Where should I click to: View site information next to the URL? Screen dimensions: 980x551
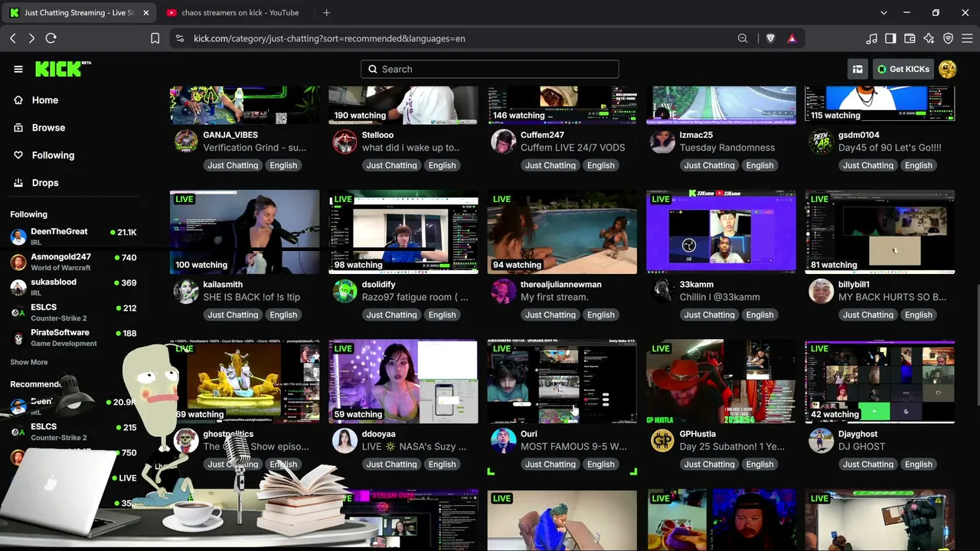(x=179, y=38)
